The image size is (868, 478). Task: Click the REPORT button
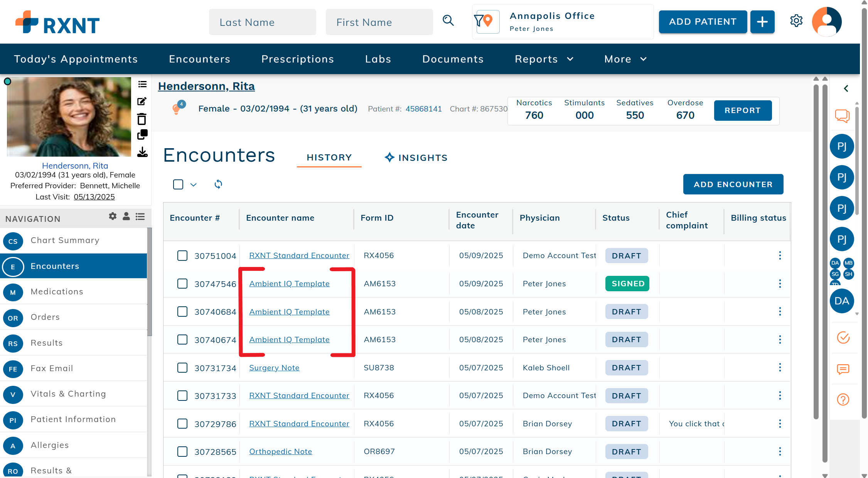click(x=743, y=110)
